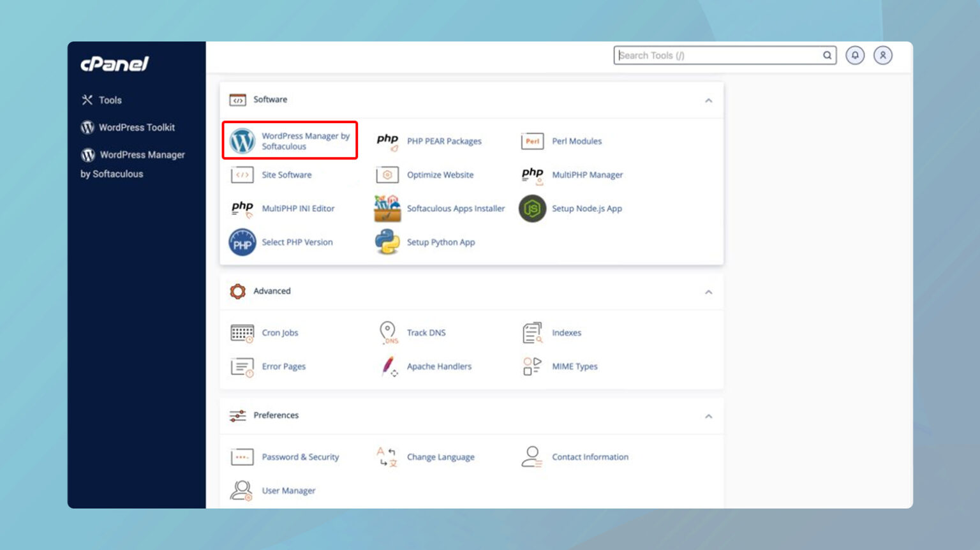Image resolution: width=980 pixels, height=550 pixels.
Task: Click the PHP PEAR Packages icon
Action: 387,141
